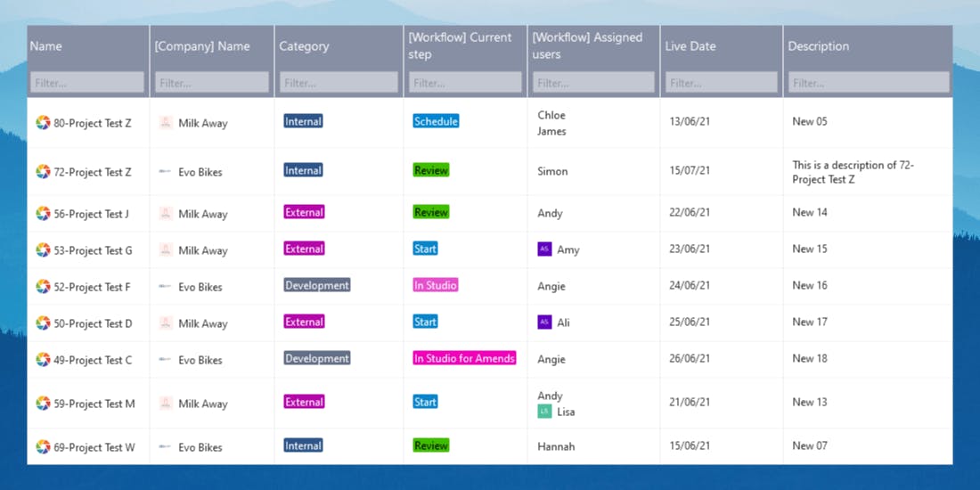Viewport: 980px width, 490px height.
Task: Click live date 13/06/21
Action: (x=690, y=121)
